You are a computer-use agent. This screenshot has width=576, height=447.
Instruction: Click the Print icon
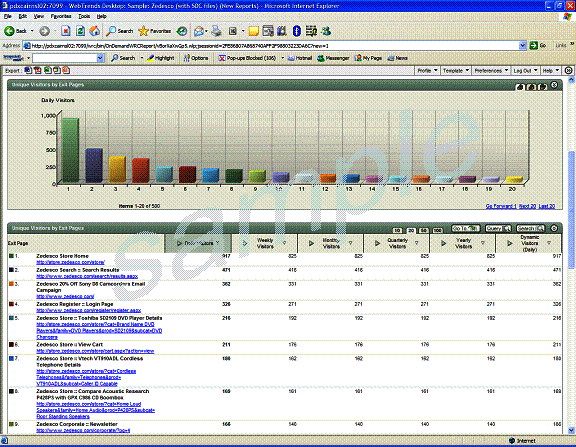(216, 31)
